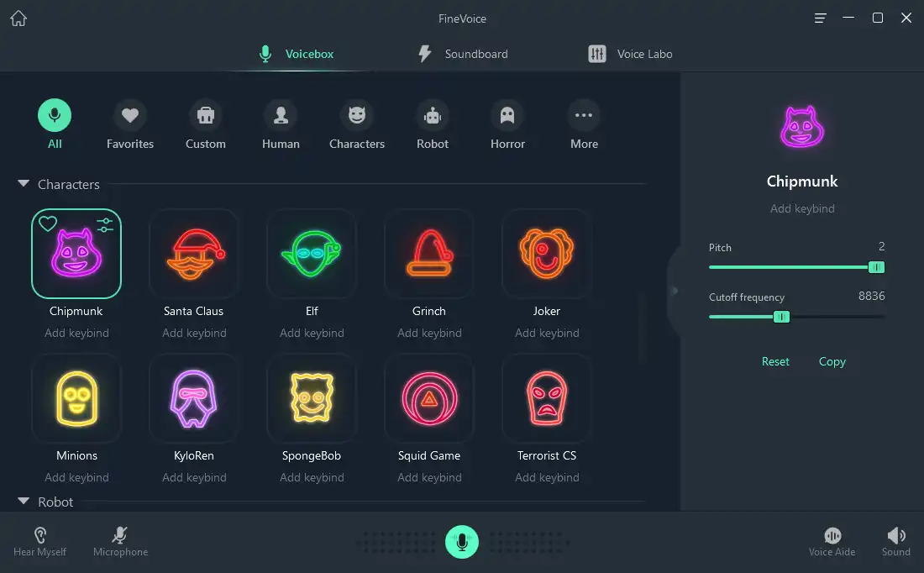Add keybind under Chipmunk card

tap(76, 333)
